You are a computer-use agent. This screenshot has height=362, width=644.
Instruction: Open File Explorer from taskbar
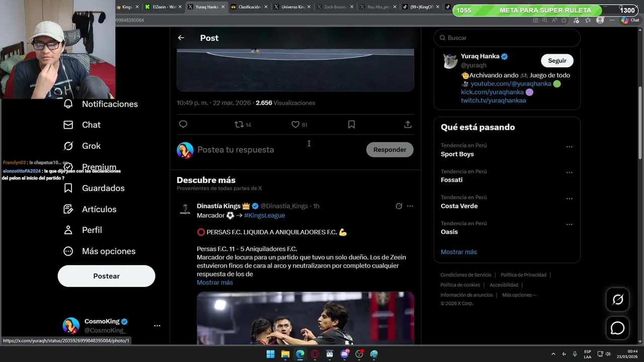pos(285,354)
